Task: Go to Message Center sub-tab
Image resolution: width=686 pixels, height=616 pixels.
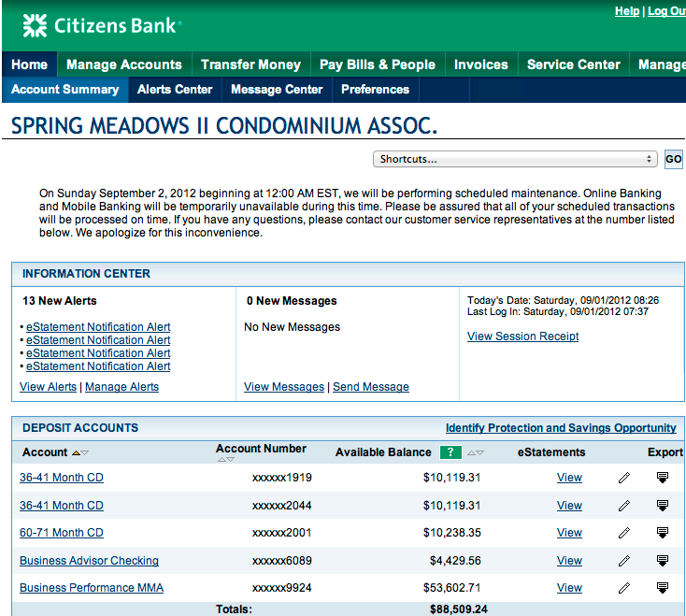Action: pos(277,89)
